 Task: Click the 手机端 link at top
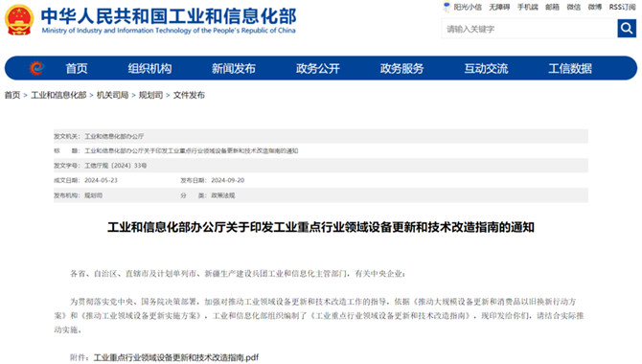coord(527,7)
